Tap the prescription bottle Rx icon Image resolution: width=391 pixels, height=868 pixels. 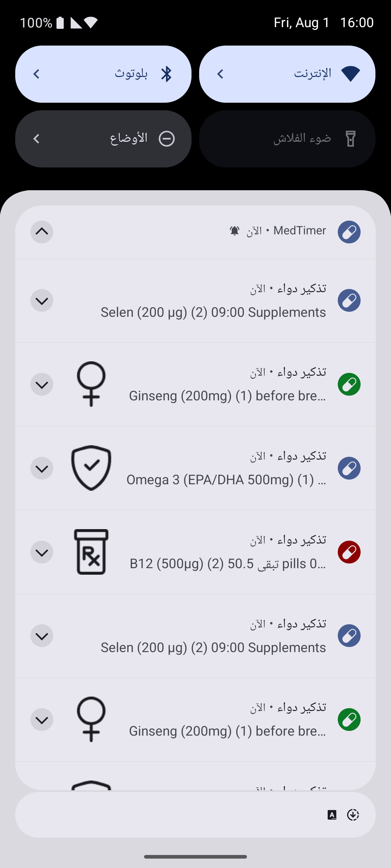(x=91, y=552)
